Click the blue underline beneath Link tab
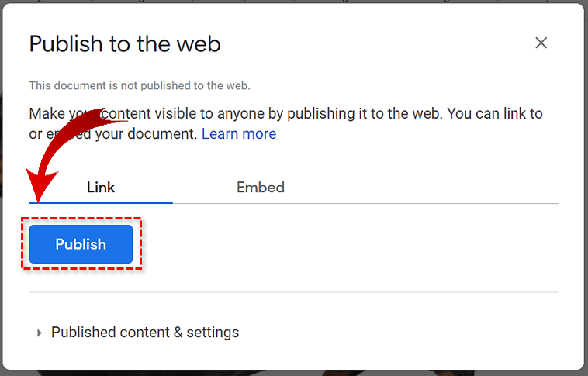The height and width of the screenshot is (376, 588). [101, 202]
